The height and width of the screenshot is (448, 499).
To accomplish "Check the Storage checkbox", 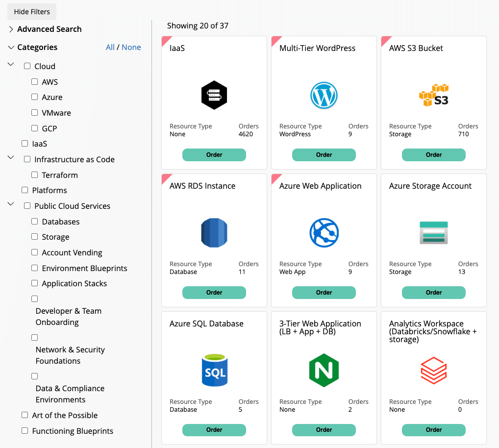I will 34,236.
